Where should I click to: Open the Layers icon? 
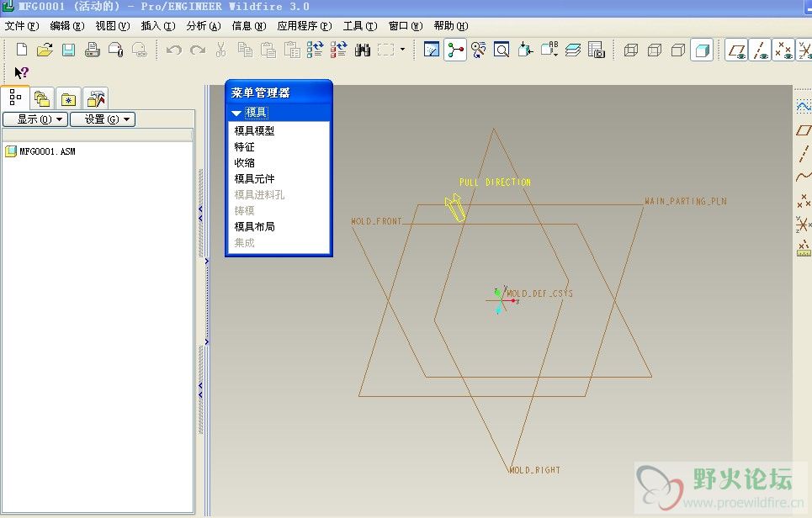573,50
